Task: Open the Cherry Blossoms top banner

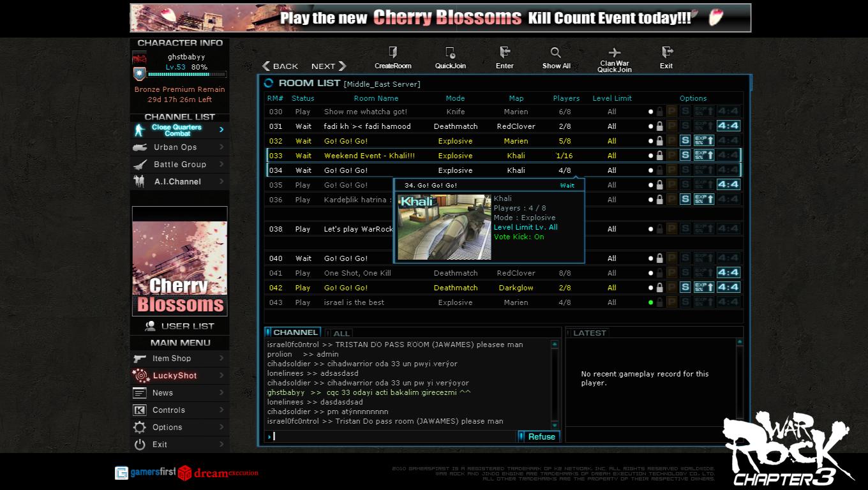Action: click(x=440, y=18)
